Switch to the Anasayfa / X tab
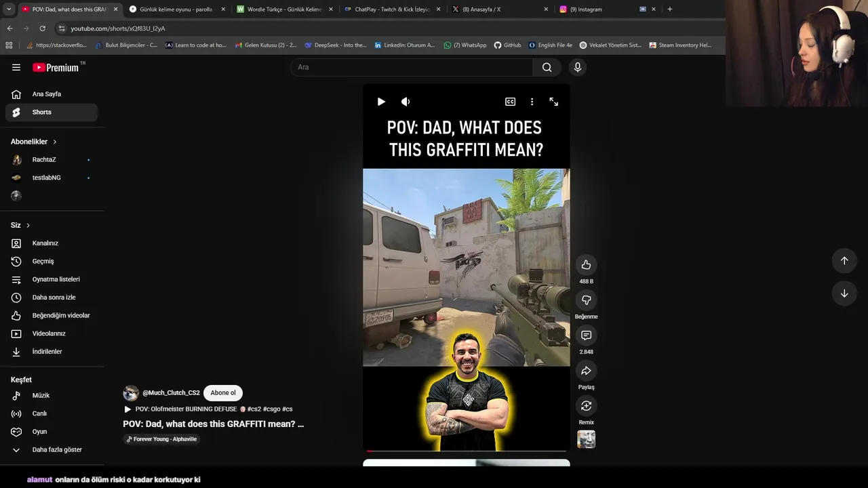The image size is (868, 488). (500, 9)
